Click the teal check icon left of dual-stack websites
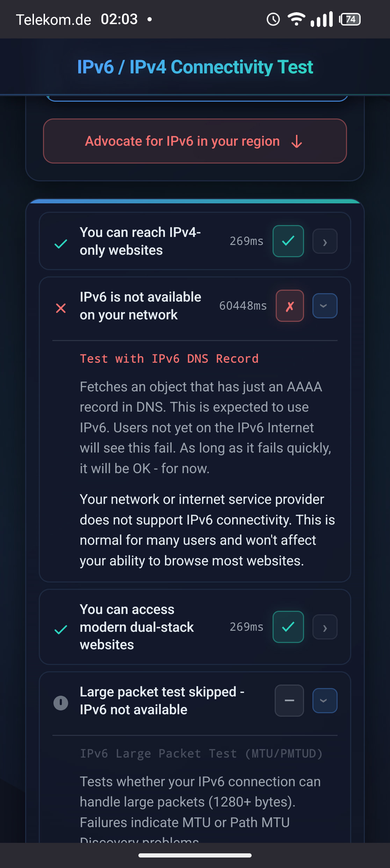The width and height of the screenshot is (390, 868). (61, 630)
